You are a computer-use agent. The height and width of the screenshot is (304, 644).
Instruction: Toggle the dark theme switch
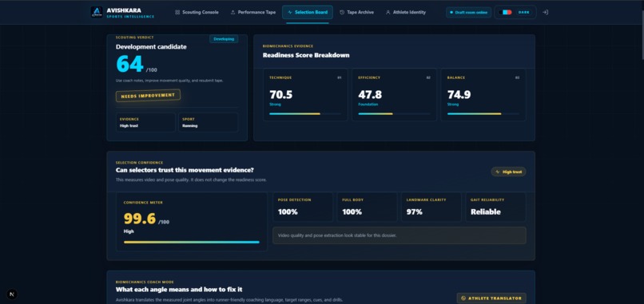[505, 12]
